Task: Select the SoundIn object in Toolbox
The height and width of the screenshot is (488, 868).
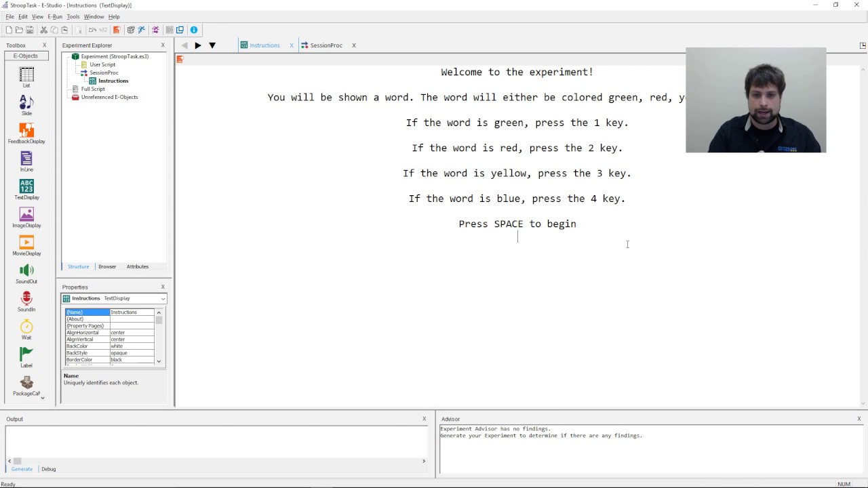Action: point(26,301)
